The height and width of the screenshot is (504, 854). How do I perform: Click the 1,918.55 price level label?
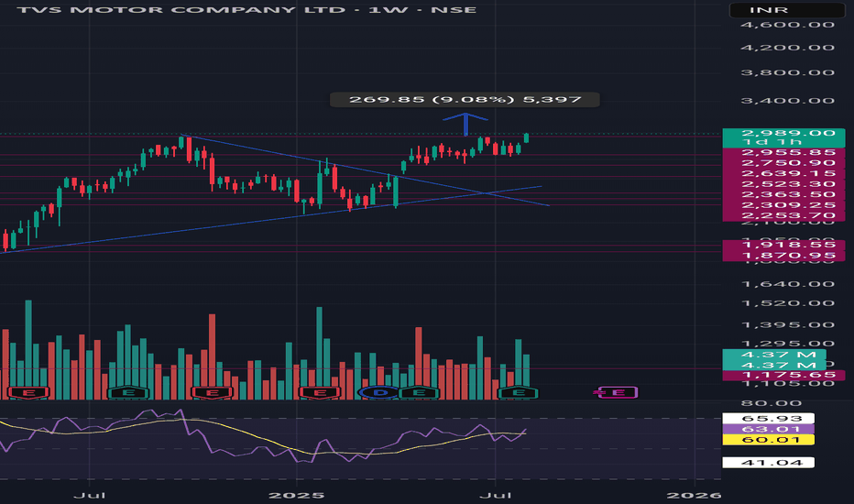[x=783, y=246]
